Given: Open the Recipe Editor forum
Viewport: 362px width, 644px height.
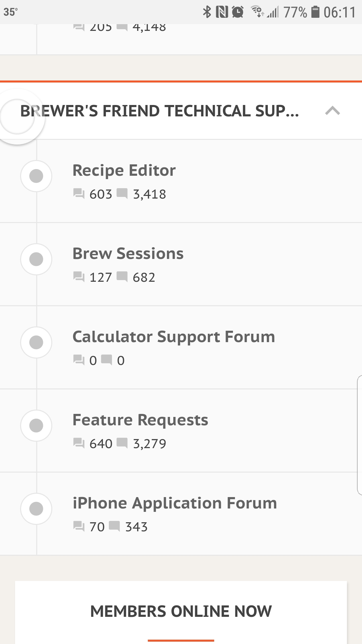Looking at the screenshot, I should 124,170.
